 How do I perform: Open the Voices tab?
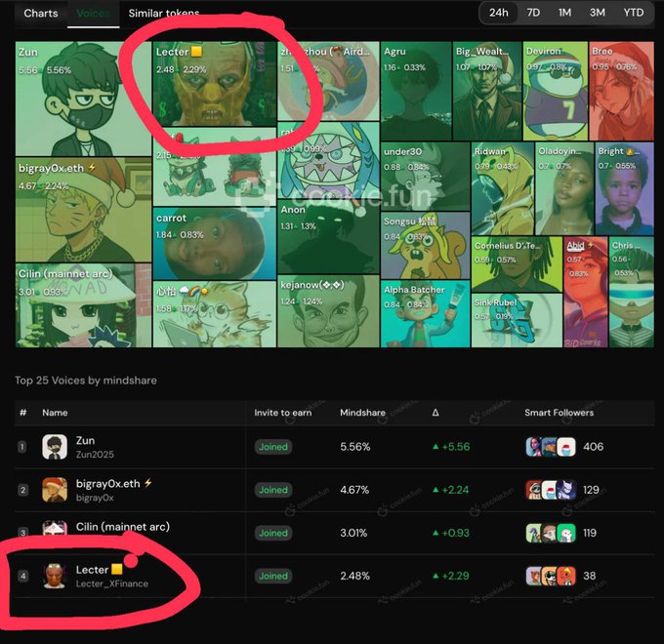[93, 13]
